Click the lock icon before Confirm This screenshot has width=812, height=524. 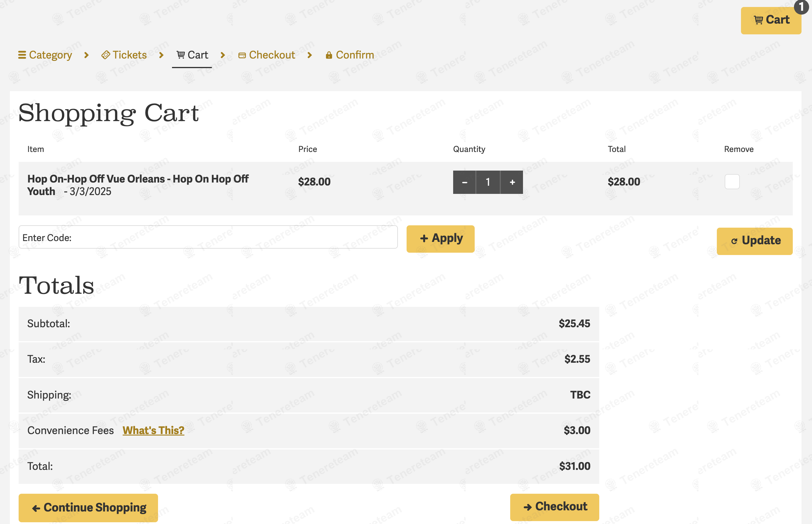[x=329, y=55]
